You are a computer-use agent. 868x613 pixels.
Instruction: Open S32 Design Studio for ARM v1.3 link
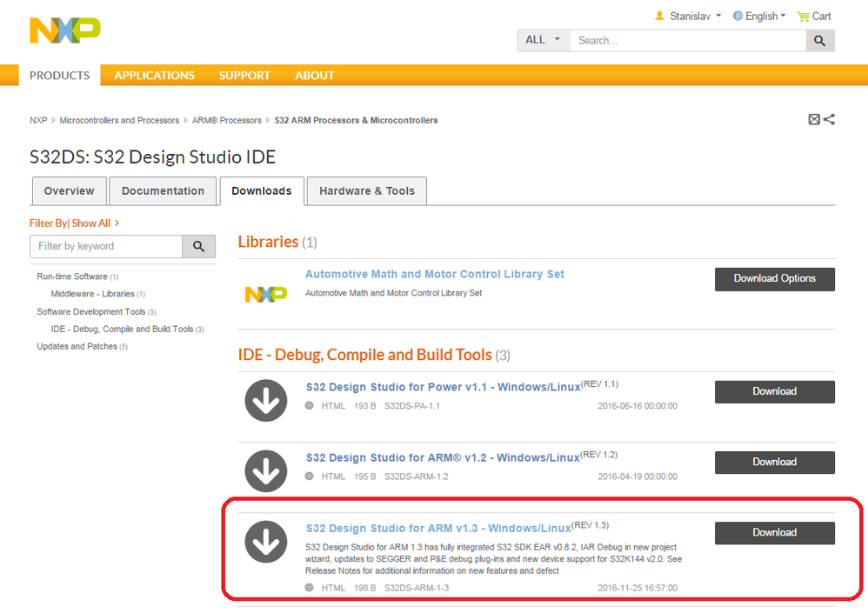point(438,529)
